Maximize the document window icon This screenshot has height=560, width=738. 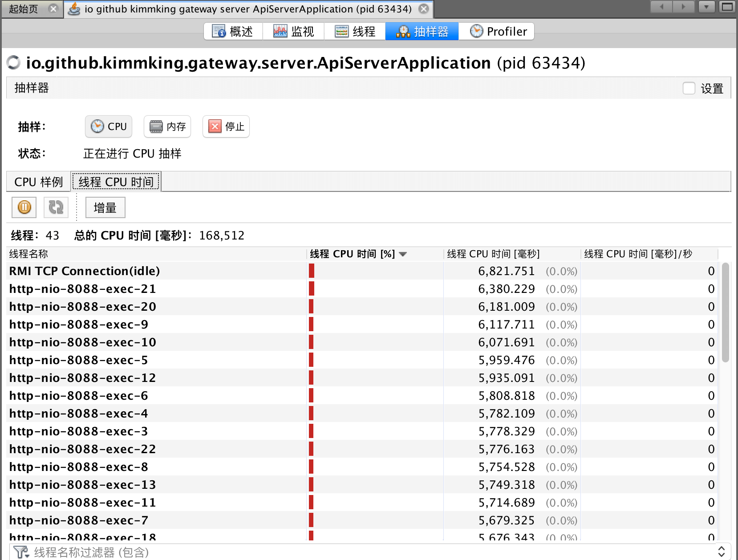727,7
